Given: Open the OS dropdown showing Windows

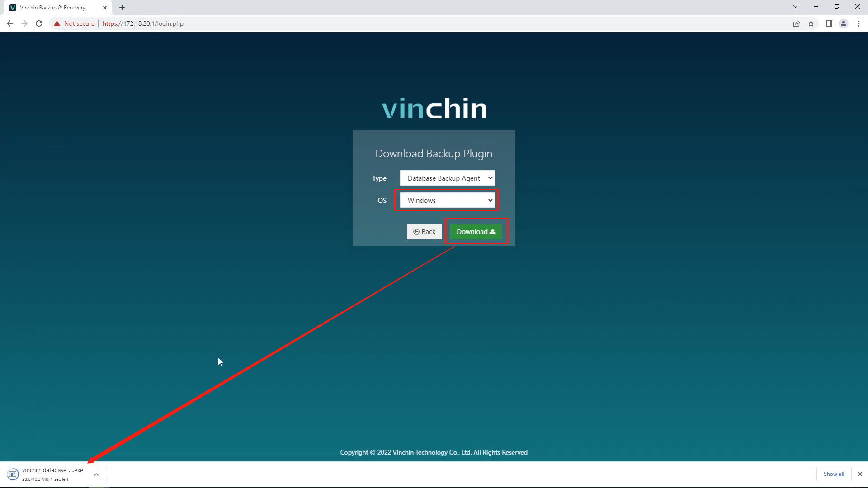Looking at the screenshot, I should click(448, 201).
